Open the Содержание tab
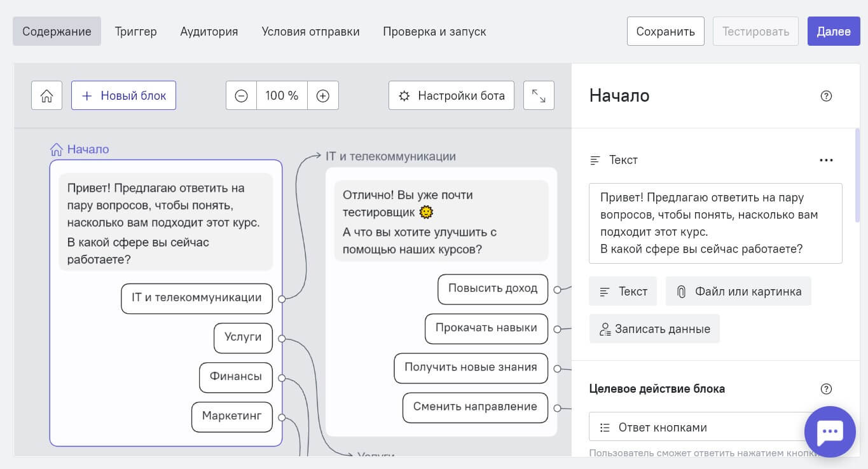Viewport: 868px width, 469px height. 57,31
